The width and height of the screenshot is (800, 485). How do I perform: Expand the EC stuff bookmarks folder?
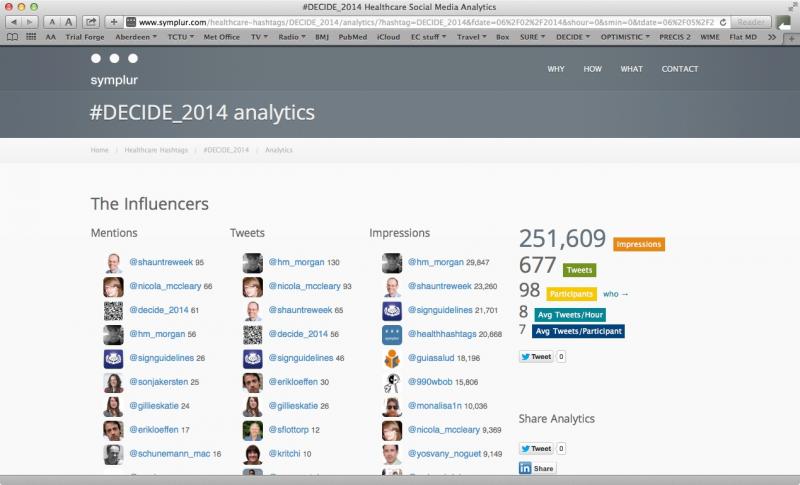pyautogui.click(x=429, y=37)
